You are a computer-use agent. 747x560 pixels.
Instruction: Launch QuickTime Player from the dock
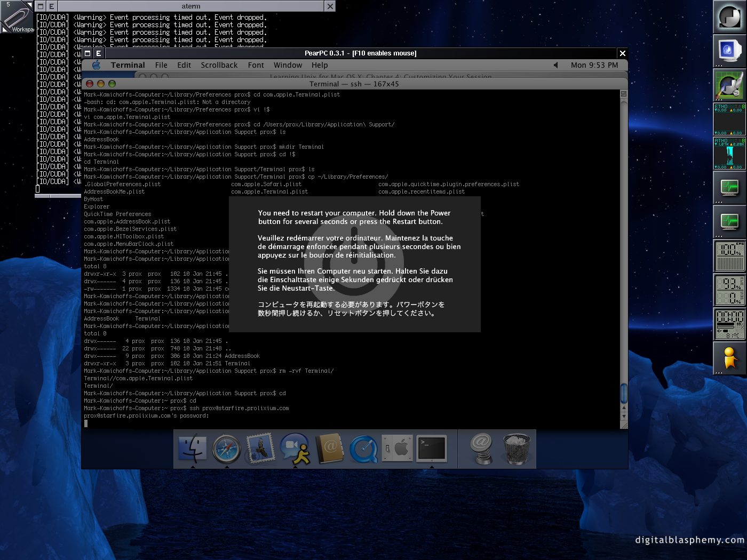(x=363, y=449)
